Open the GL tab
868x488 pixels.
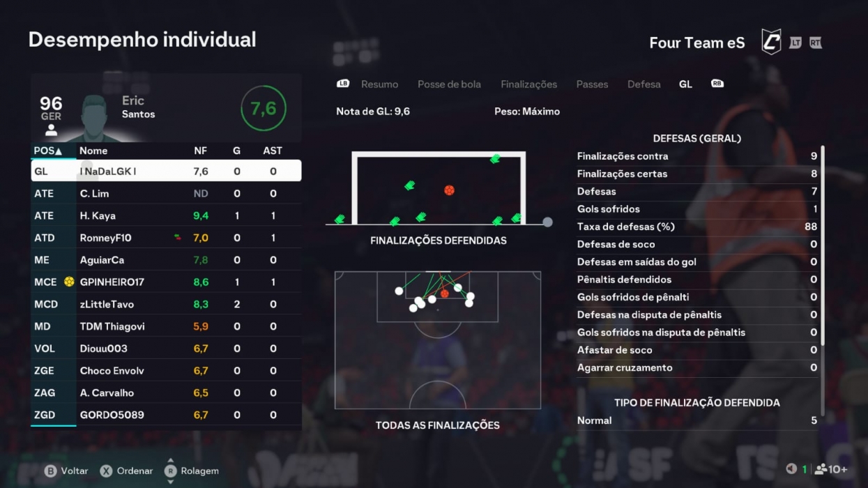point(685,84)
